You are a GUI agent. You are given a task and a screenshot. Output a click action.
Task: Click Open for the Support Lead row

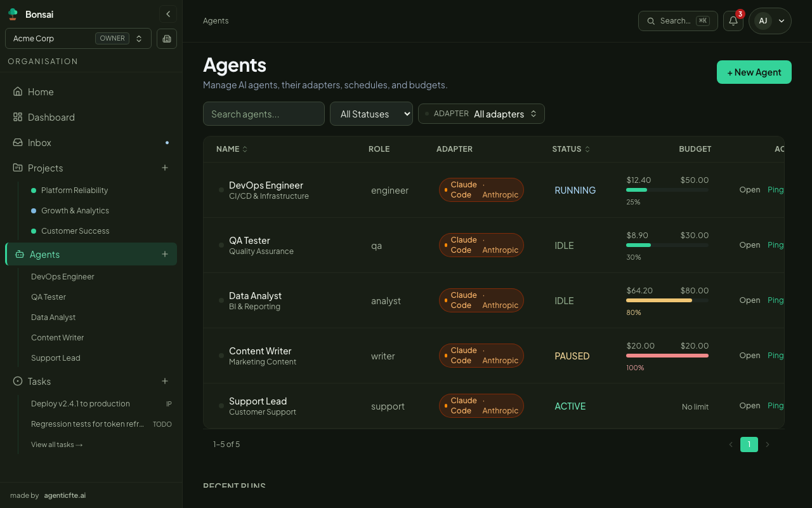click(750, 406)
